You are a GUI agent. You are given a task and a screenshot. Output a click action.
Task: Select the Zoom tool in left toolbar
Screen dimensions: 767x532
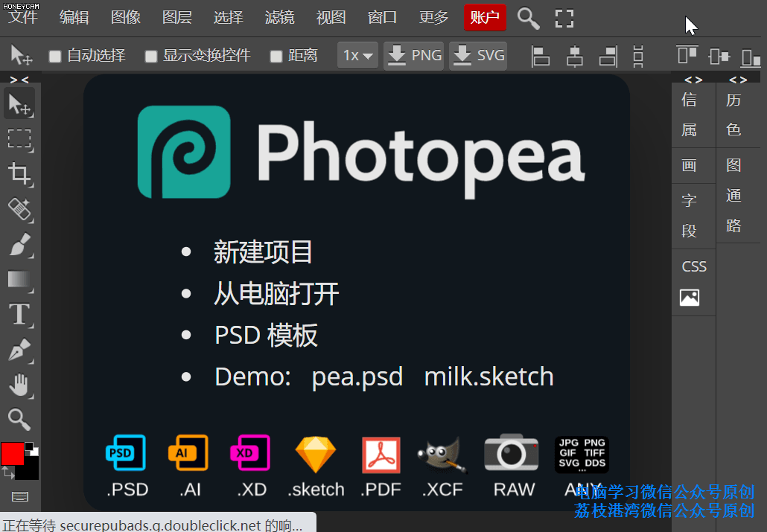tap(19, 420)
